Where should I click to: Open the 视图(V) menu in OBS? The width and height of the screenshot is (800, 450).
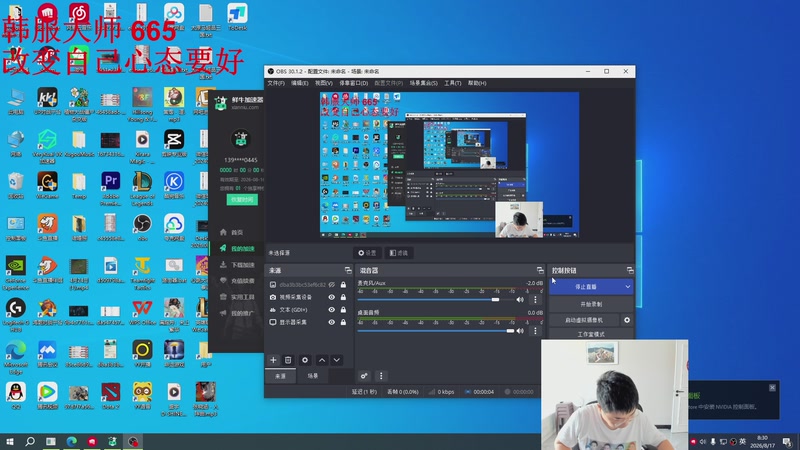323,83
